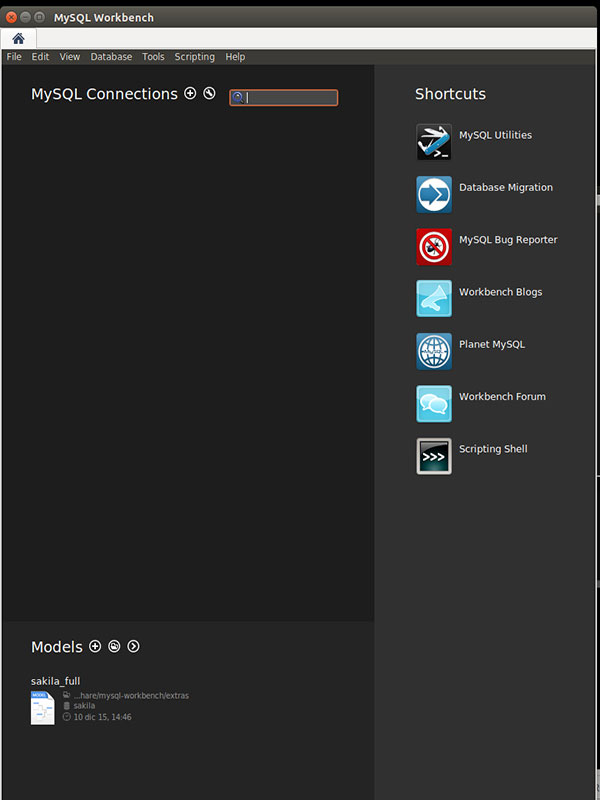Image resolution: width=600 pixels, height=800 pixels.
Task: Click the Scripting Shell label
Action: (x=493, y=449)
